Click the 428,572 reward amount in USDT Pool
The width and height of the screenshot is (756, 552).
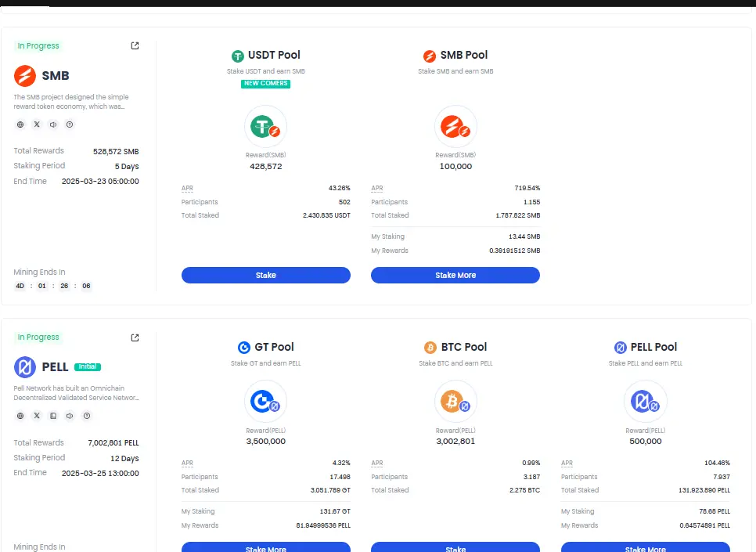pyautogui.click(x=265, y=167)
